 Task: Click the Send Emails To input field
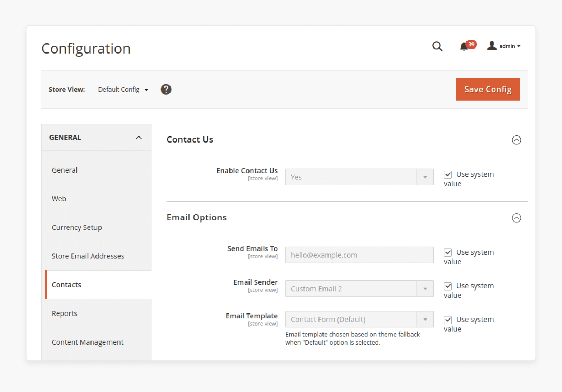(x=359, y=255)
